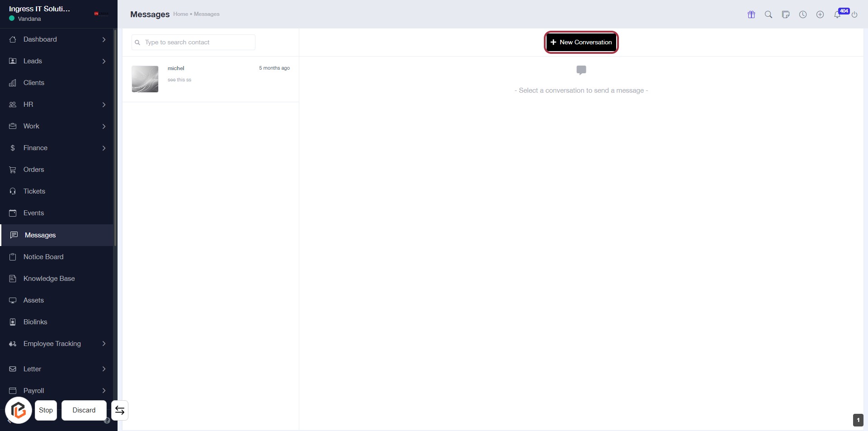Click the power logout icon

(x=854, y=15)
